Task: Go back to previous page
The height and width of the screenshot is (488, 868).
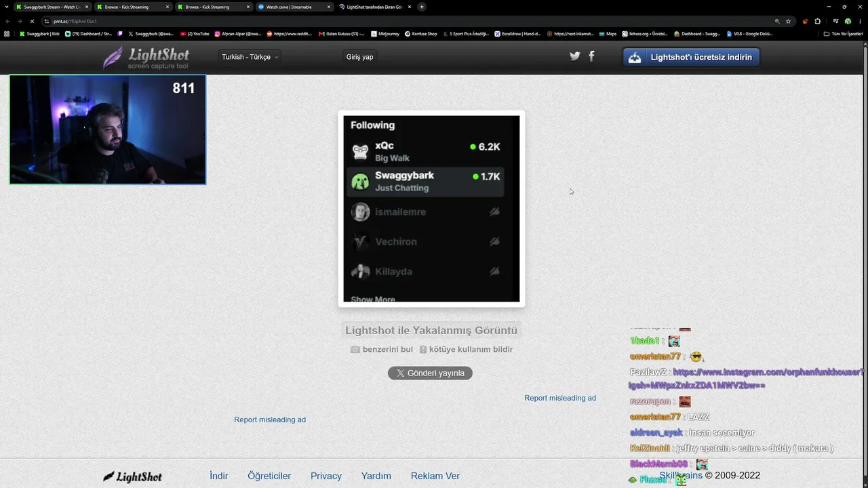Action: click(x=7, y=21)
